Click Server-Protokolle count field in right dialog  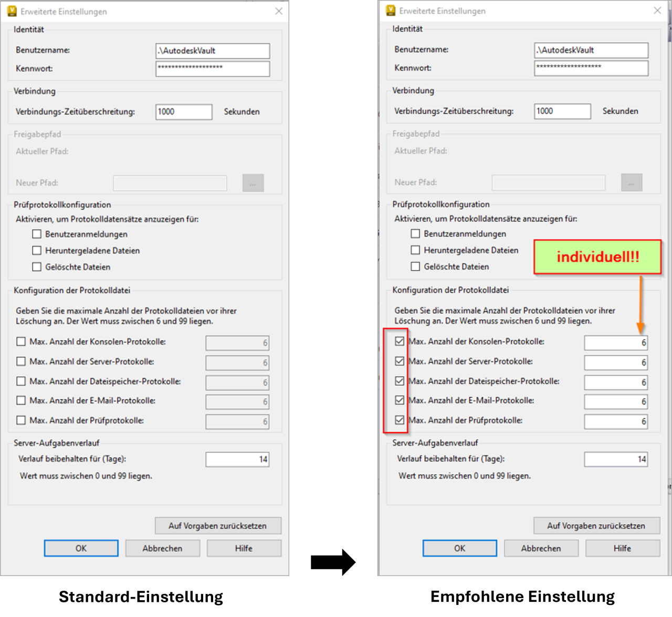coord(616,363)
